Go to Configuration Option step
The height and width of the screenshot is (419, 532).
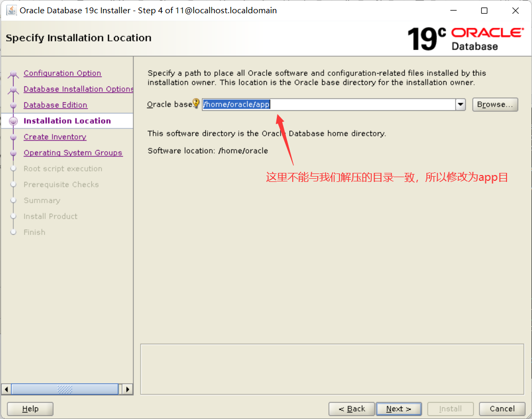tap(63, 73)
